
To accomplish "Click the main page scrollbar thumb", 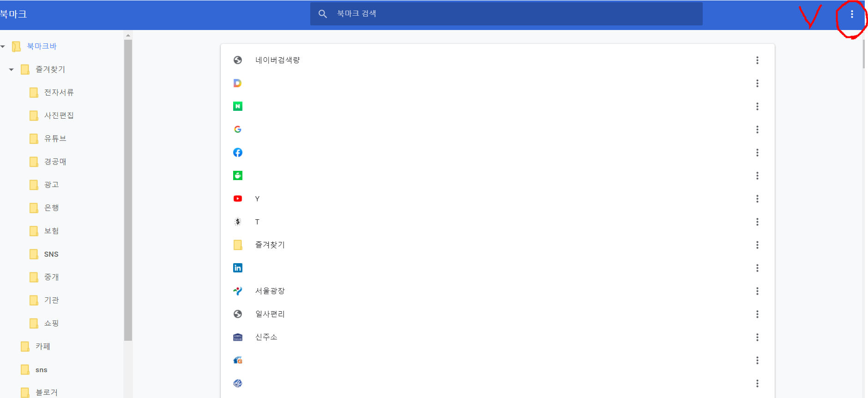I will (863, 54).
